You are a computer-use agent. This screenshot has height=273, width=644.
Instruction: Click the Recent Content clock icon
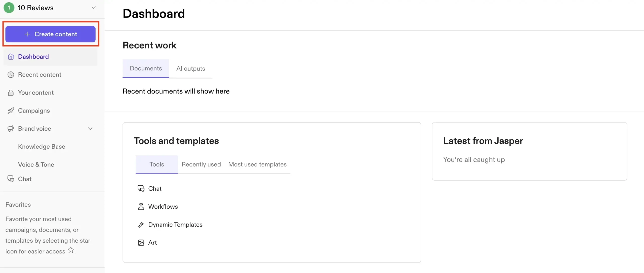(x=11, y=75)
